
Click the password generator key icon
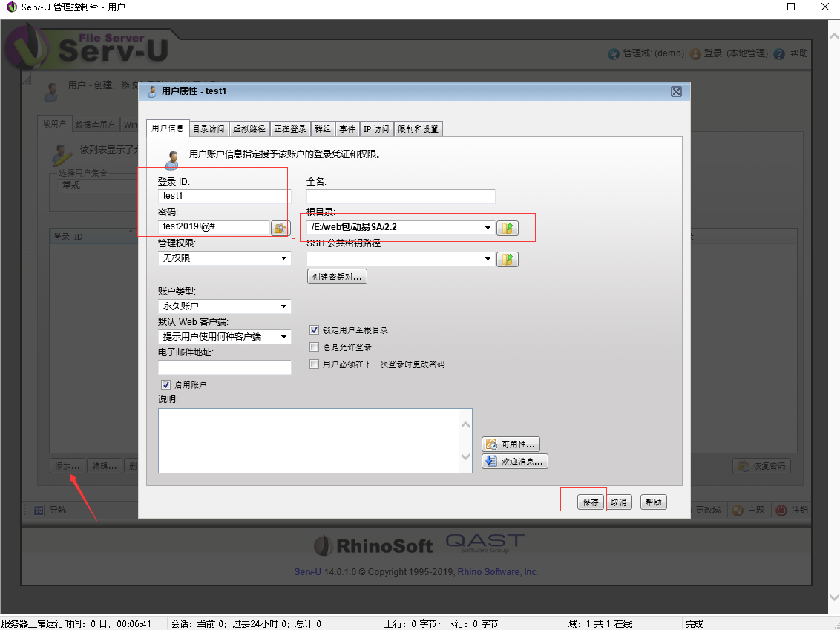[x=280, y=228]
